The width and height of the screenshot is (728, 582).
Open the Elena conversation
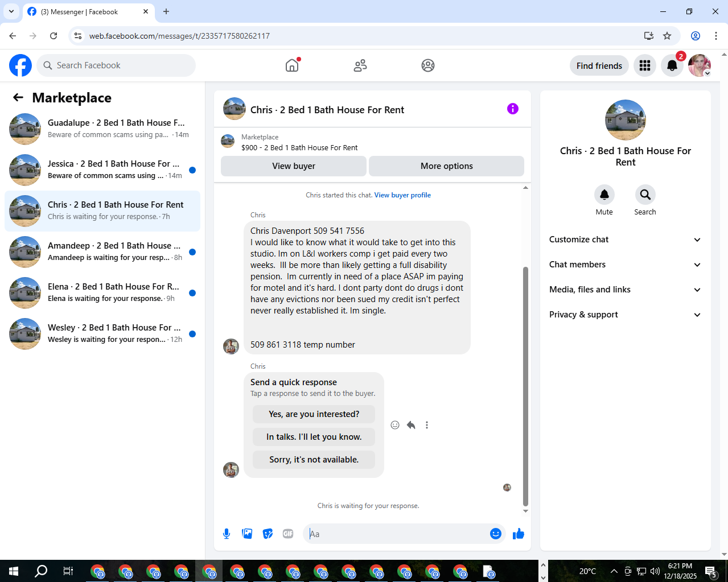pos(102,292)
